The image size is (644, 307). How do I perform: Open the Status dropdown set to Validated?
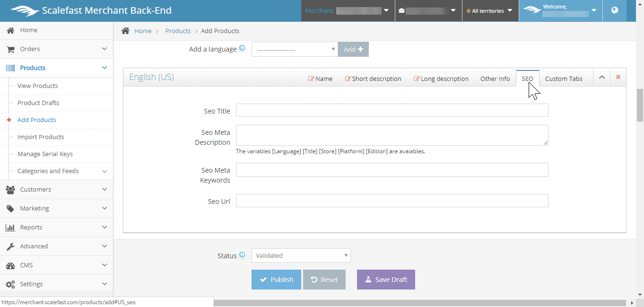[301, 255]
